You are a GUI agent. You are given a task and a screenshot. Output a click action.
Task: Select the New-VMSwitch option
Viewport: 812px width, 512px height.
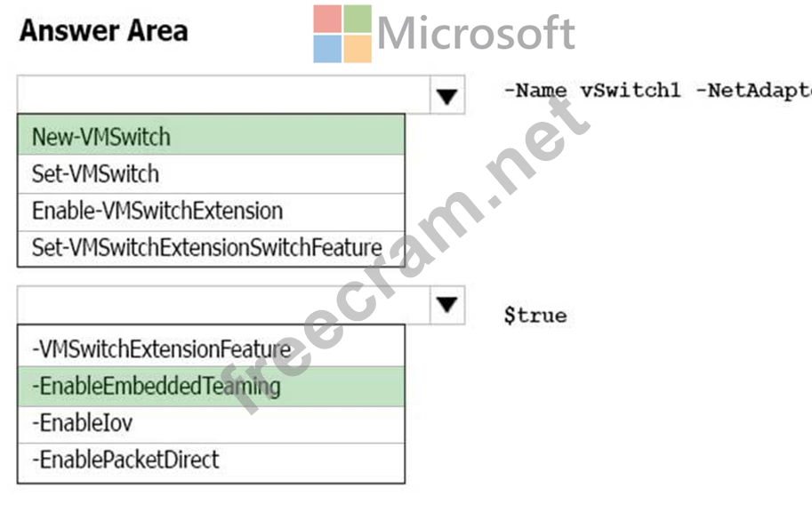click(x=212, y=135)
